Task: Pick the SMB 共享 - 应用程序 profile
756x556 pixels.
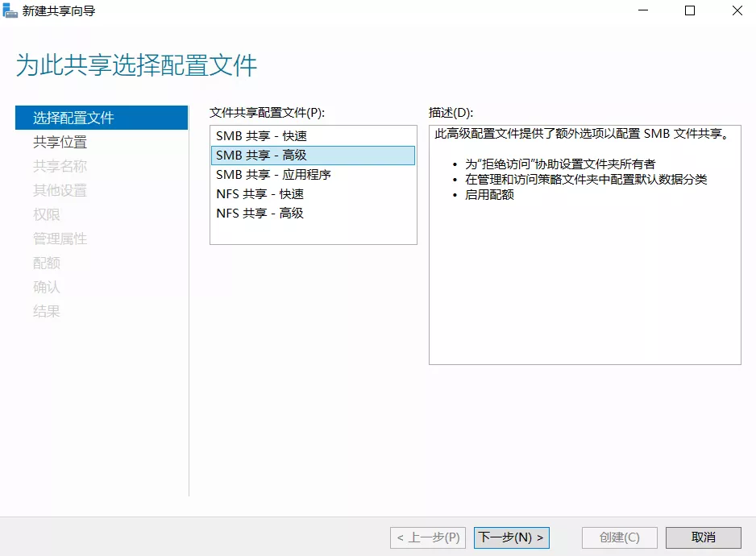Action: pos(273,175)
